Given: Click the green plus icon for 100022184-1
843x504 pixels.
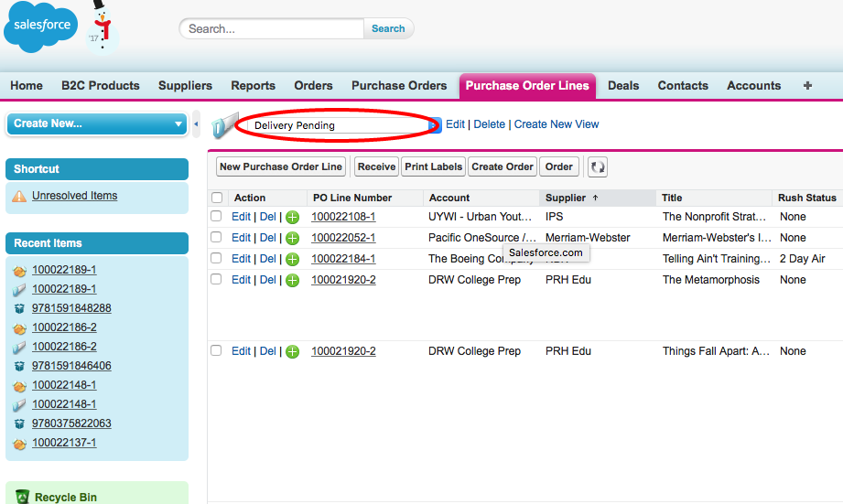Looking at the screenshot, I should click(293, 259).
